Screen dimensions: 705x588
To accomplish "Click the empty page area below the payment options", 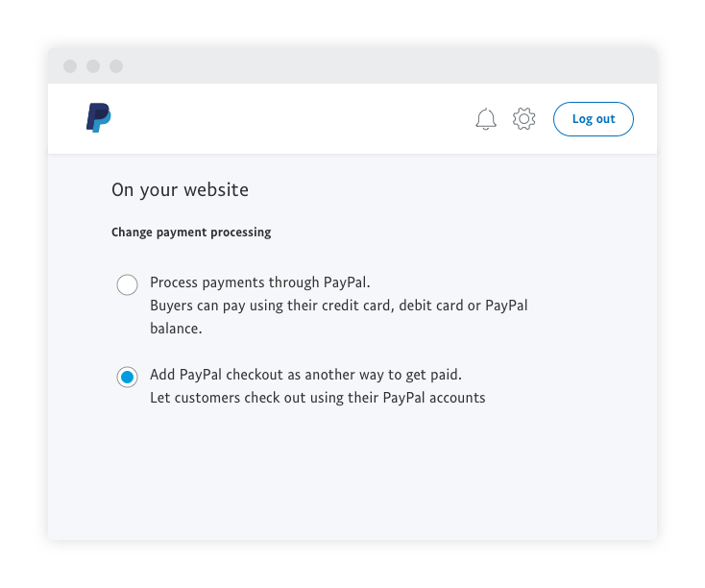I will (352, 476).
